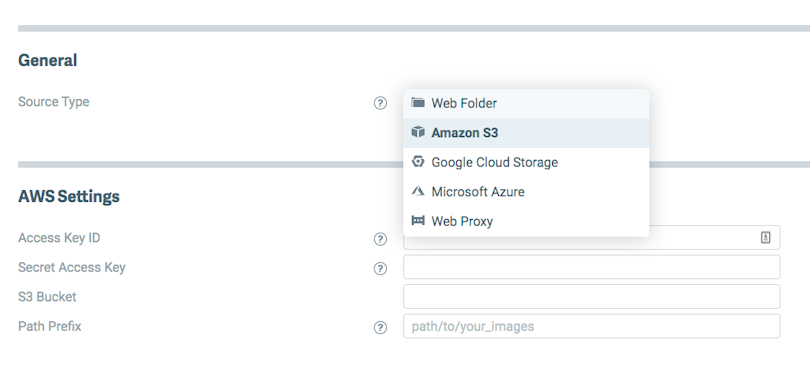This screenshot has height=376, width=810.
Task: Show help for Secret Access Key
Action: 380,269
